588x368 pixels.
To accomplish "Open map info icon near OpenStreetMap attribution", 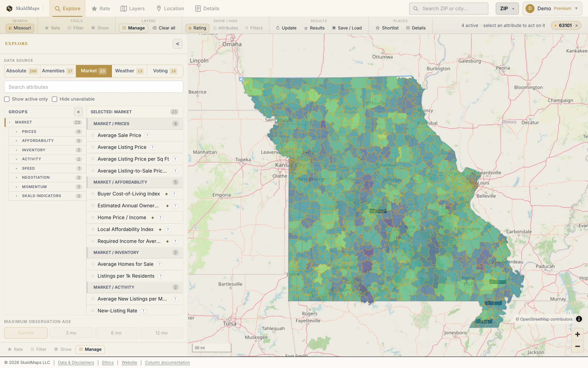I will [579, 319].
